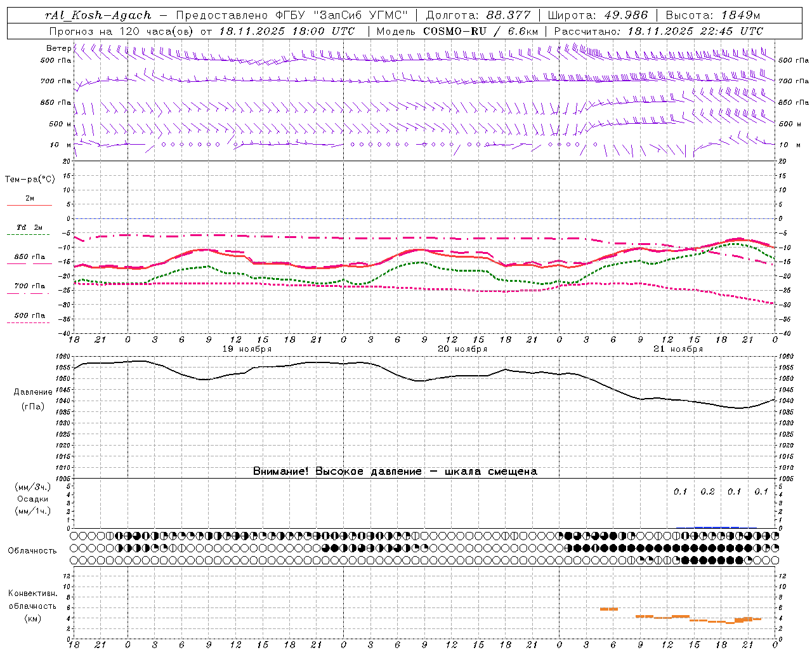Click the 21 ноября date label
The image size is (812, 650).
678,349
